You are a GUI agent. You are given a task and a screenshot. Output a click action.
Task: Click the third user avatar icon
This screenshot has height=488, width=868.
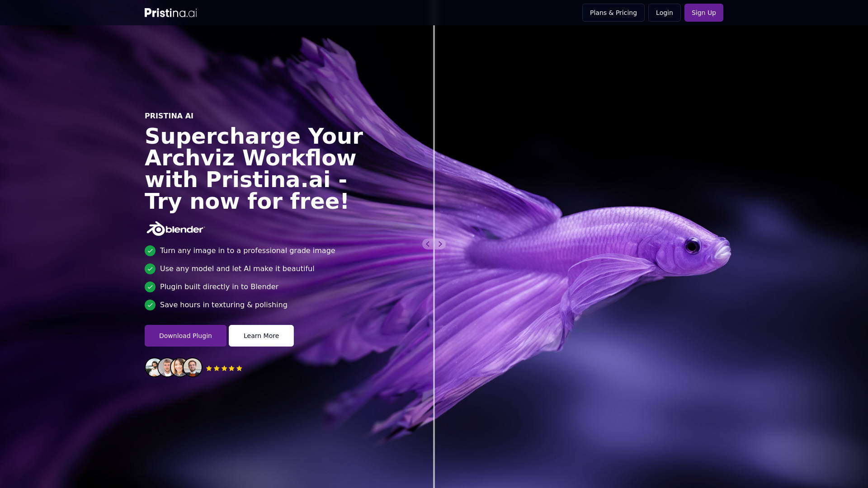click(x=179, y=368)
